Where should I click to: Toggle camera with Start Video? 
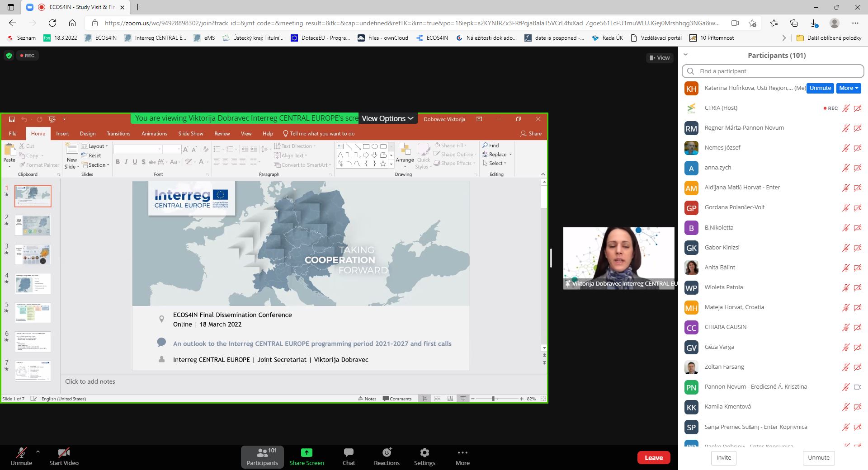(64, 456)
